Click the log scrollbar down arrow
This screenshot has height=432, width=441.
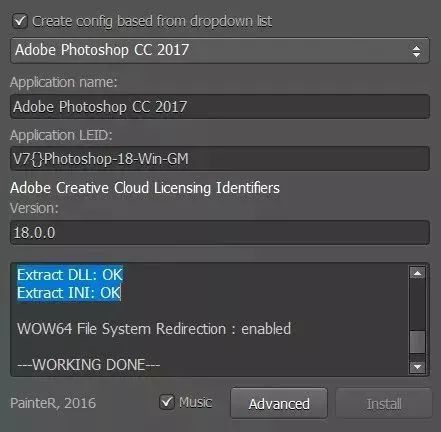(x=417, y=367)
